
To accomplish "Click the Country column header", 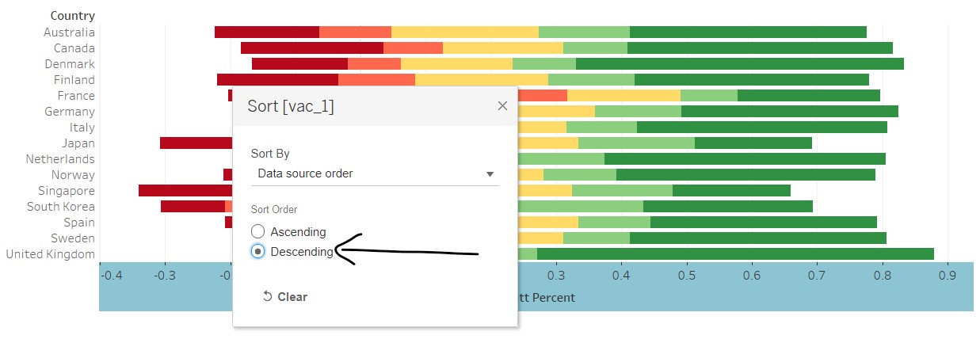I will (72, 16).
